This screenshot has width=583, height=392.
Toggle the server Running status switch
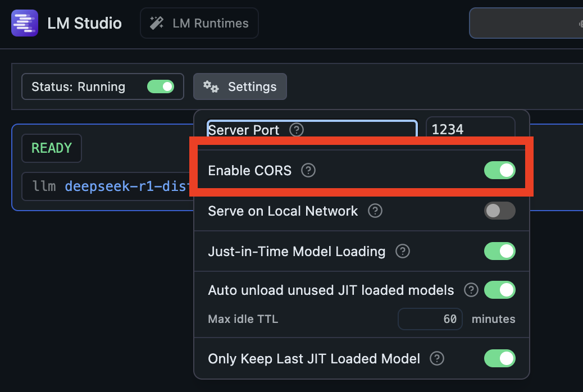point(161,86)
